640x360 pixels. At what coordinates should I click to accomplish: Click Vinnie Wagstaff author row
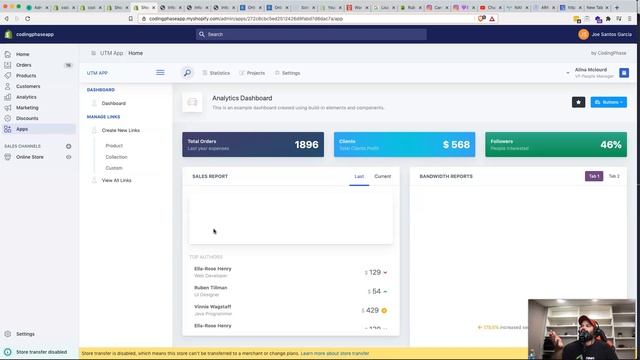tap(291, 310)
